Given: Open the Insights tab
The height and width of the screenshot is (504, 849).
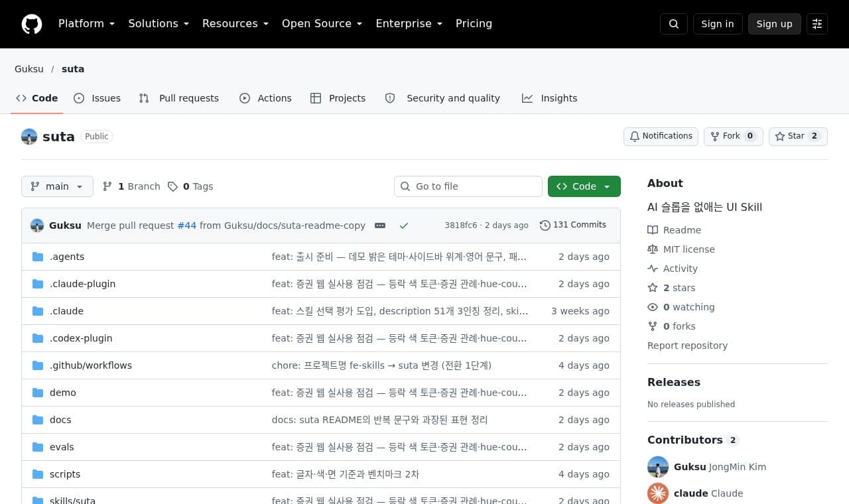Looking at the screenshot, I should [549, 98].
